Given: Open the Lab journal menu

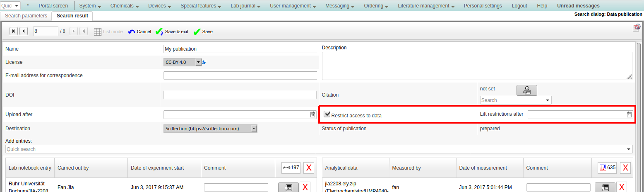Looking at the screenshot, I should click(x=245, y=6).
